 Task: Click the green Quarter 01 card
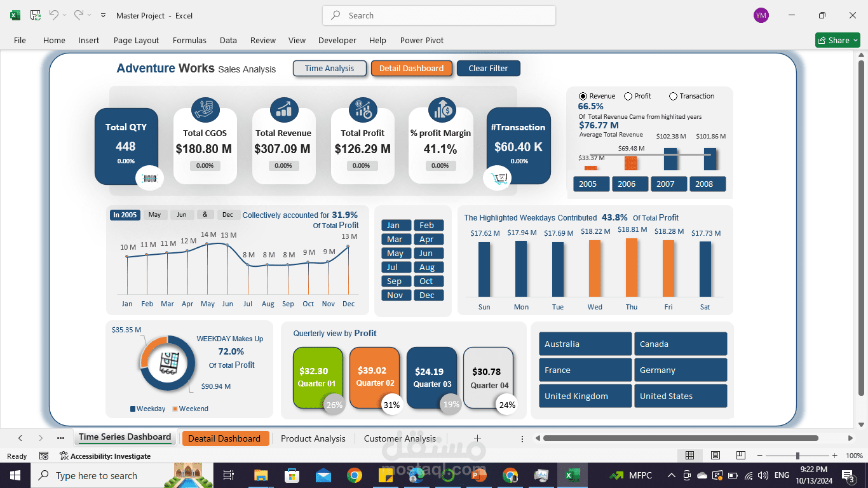tap(318, 377)
